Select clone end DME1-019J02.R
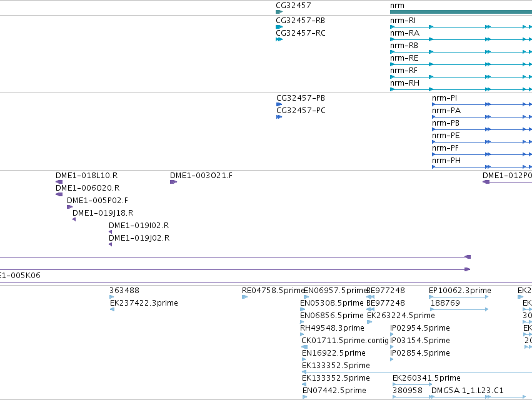The height and width of the screenshot is (400, 532). (139, 239)
